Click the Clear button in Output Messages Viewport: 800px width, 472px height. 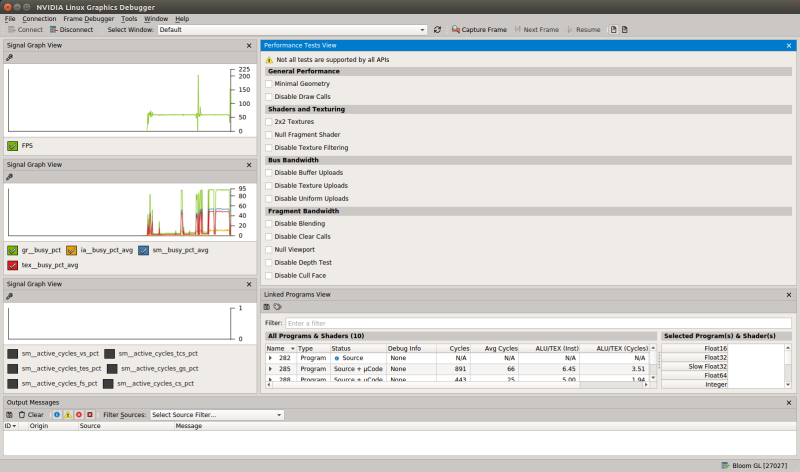pyautogui.click(x=30, y=414)
